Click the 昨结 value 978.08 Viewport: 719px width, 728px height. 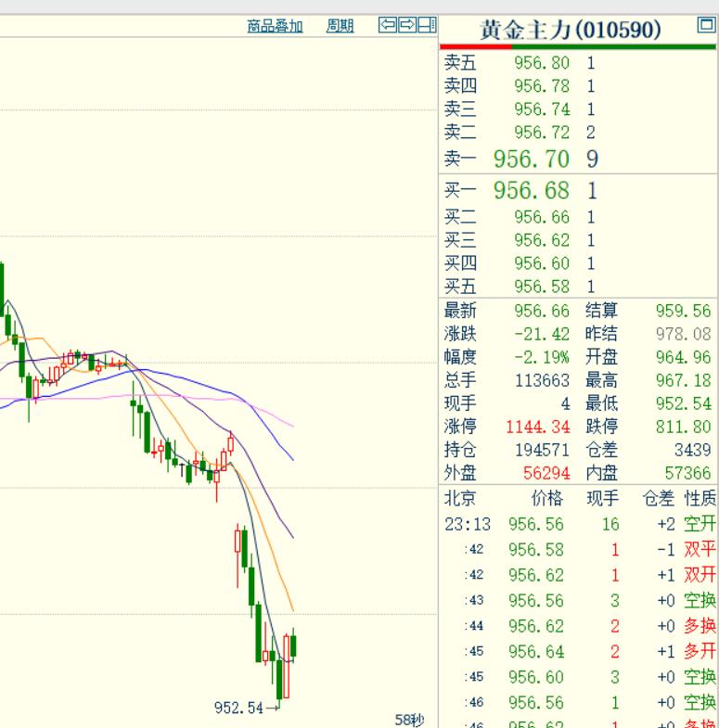pos(683,334)
